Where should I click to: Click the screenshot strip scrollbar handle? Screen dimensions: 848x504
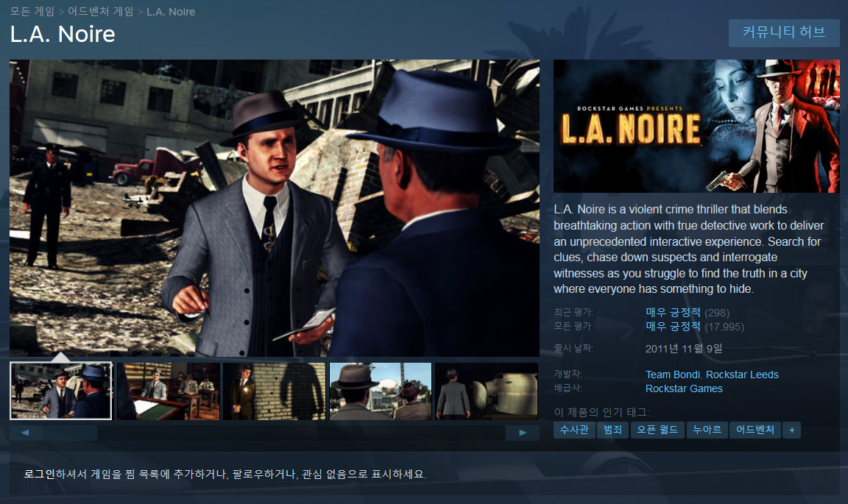pos(71,433)
